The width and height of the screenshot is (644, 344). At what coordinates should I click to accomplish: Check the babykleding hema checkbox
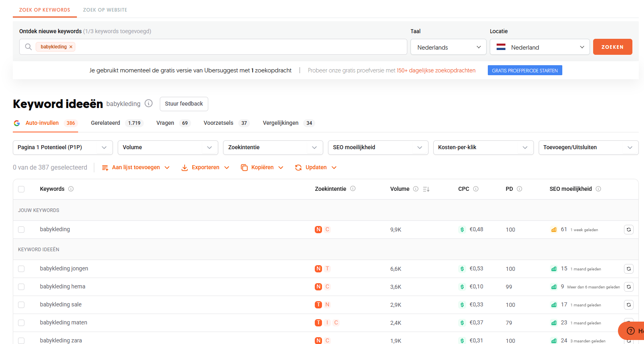pyautogui.click(x=21, y=287)
